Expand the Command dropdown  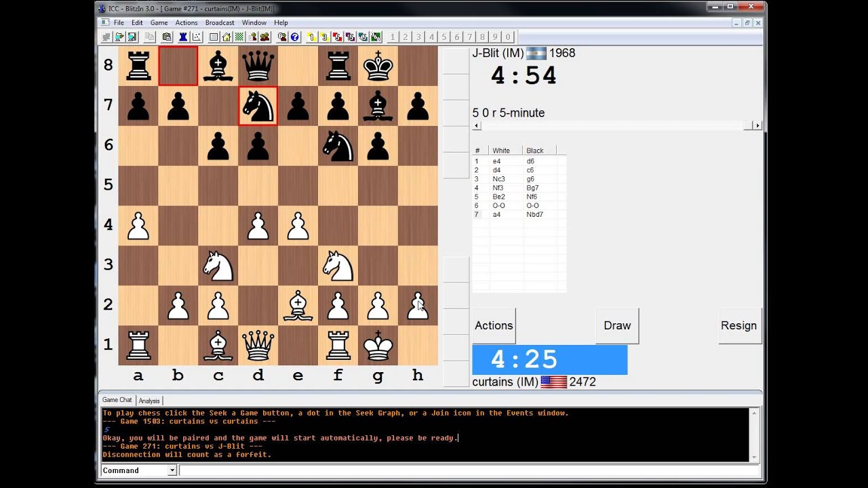click(172, 470)
